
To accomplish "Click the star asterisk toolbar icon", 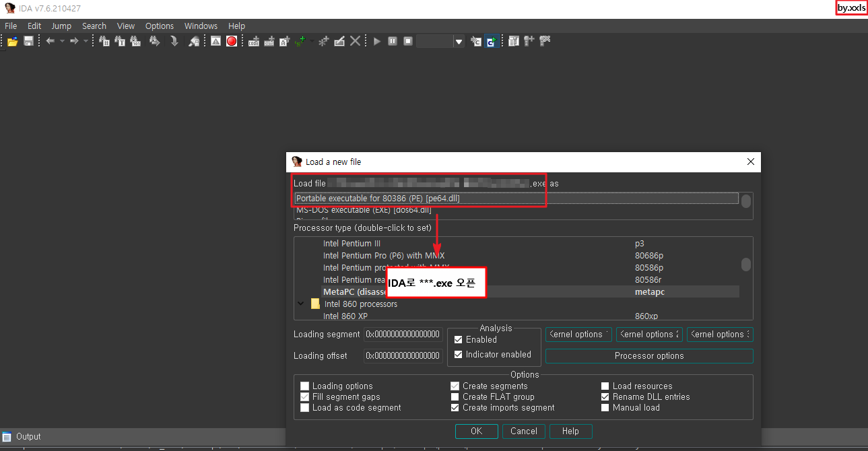I will [323, 41].
